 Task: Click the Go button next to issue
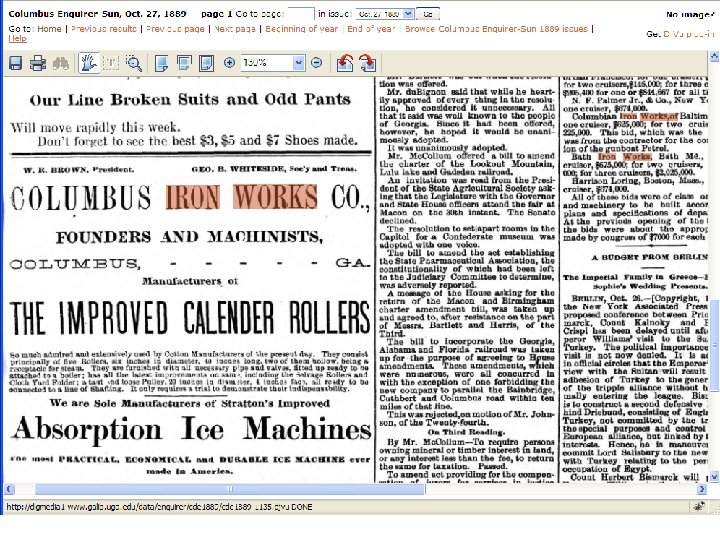pos(428,14)
